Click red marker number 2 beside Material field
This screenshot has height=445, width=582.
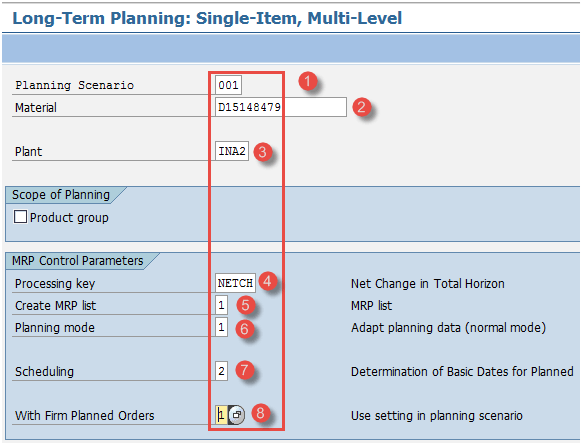[362, 107]
